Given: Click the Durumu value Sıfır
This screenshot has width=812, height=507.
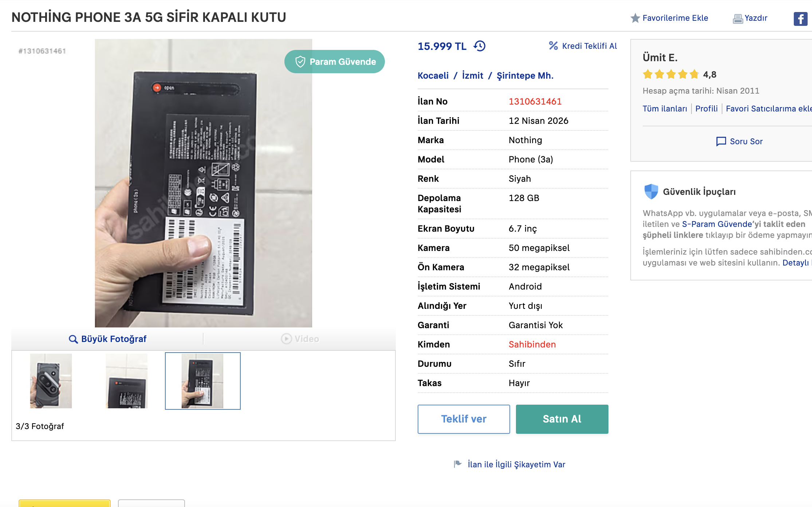Looking at the screenshot, I should pos(517,363).
